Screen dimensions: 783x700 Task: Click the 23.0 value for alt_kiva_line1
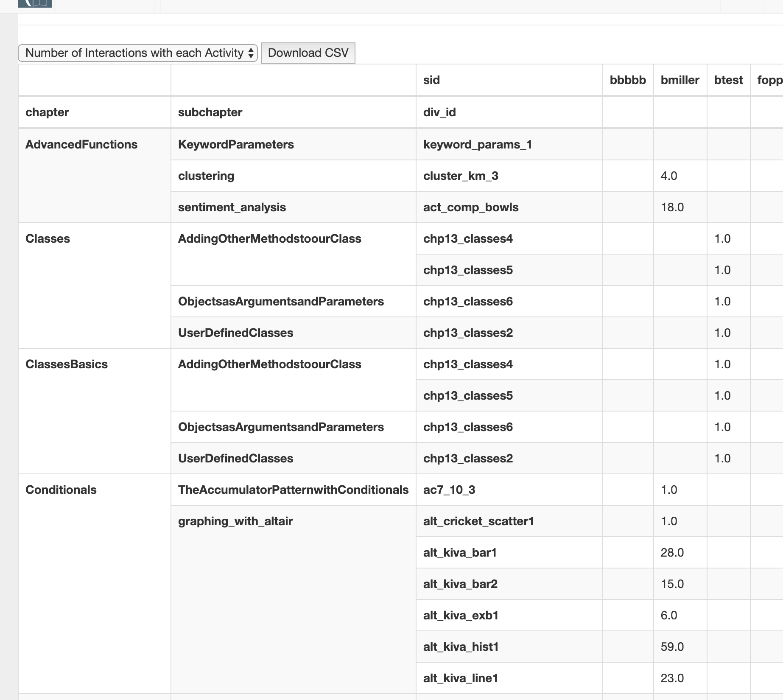click(680, 678)
